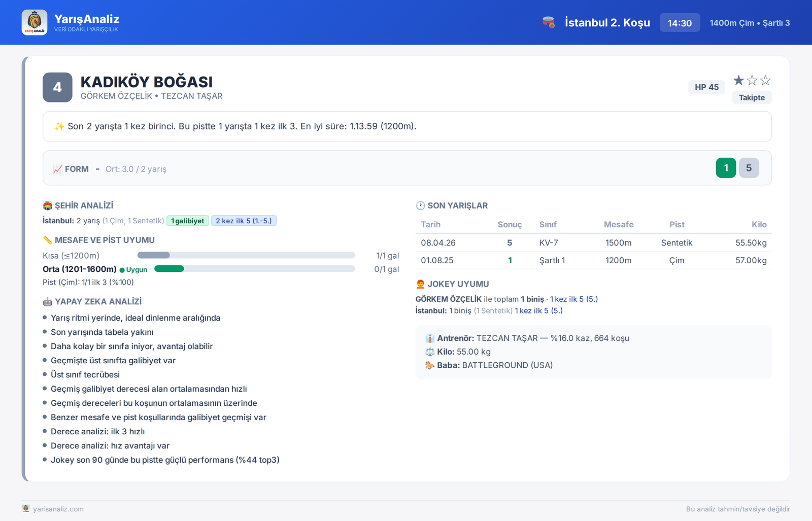Click the ruler icon beside MESAFE VE PİST UYUMU

coord(48,240)
